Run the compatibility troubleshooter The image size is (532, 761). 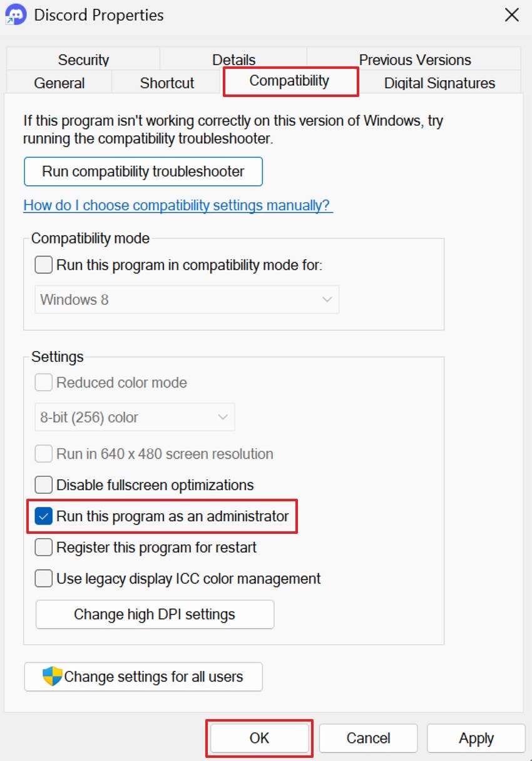143,171
